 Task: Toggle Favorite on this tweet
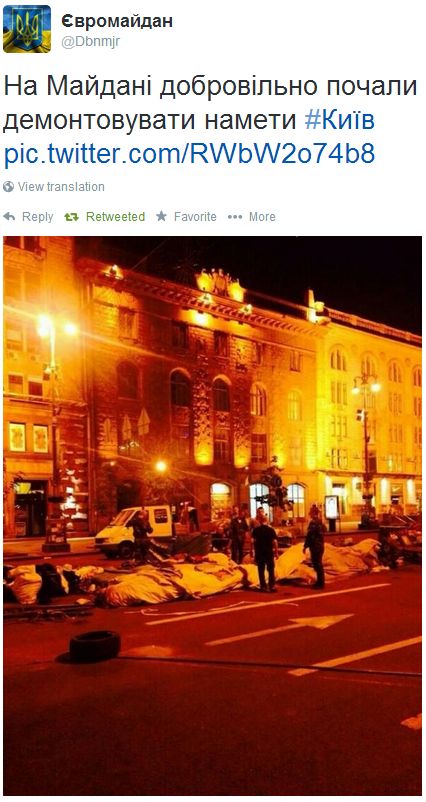195,217
